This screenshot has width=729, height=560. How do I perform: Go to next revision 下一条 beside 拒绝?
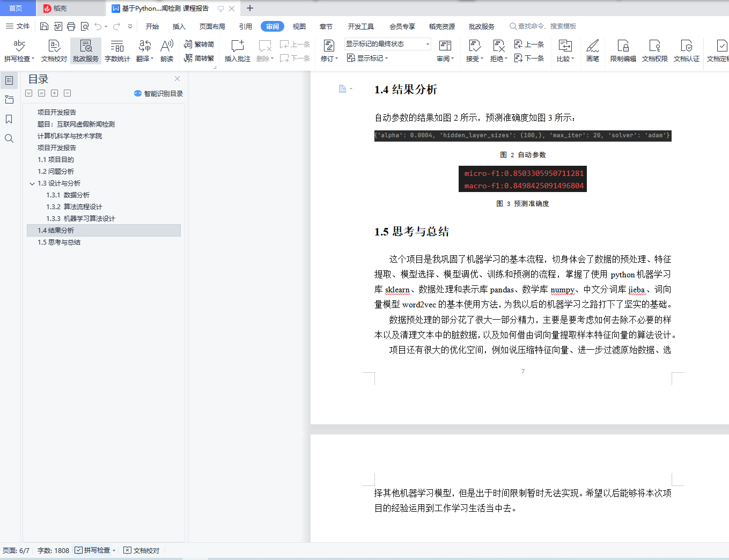(529, 58)
